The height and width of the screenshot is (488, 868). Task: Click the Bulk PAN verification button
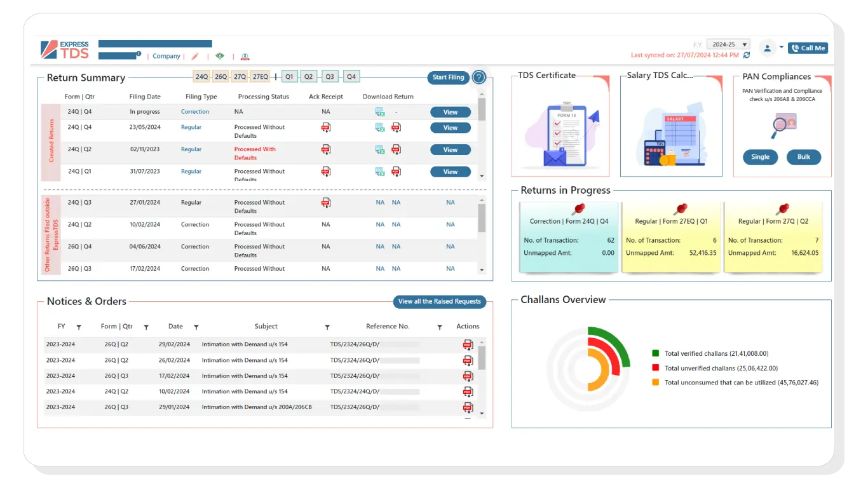(x=804, y=157)
